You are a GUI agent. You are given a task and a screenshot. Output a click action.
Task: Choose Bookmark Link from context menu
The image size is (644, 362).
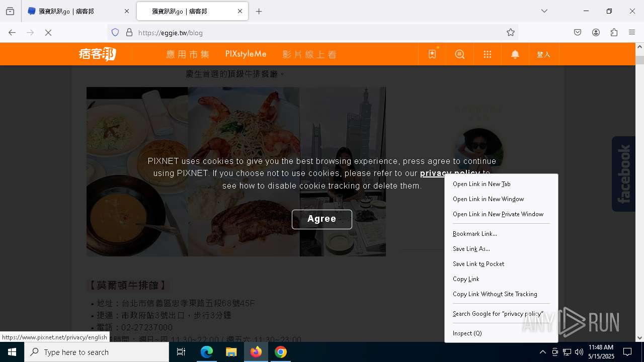click(502, 234)
